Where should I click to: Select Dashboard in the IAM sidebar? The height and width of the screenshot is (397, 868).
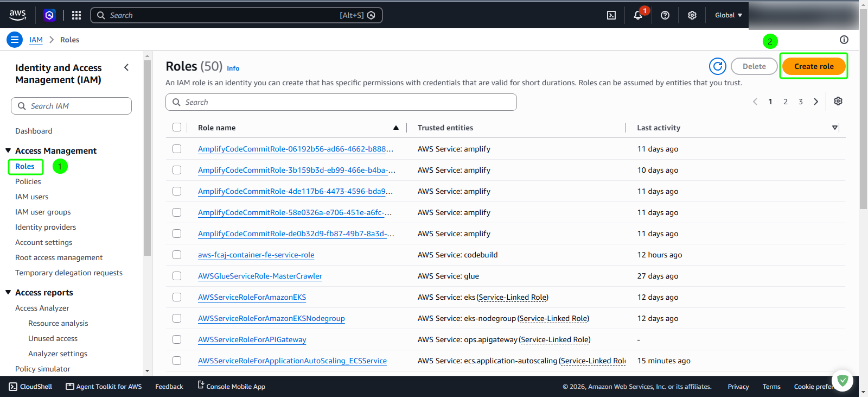[34, 131]
